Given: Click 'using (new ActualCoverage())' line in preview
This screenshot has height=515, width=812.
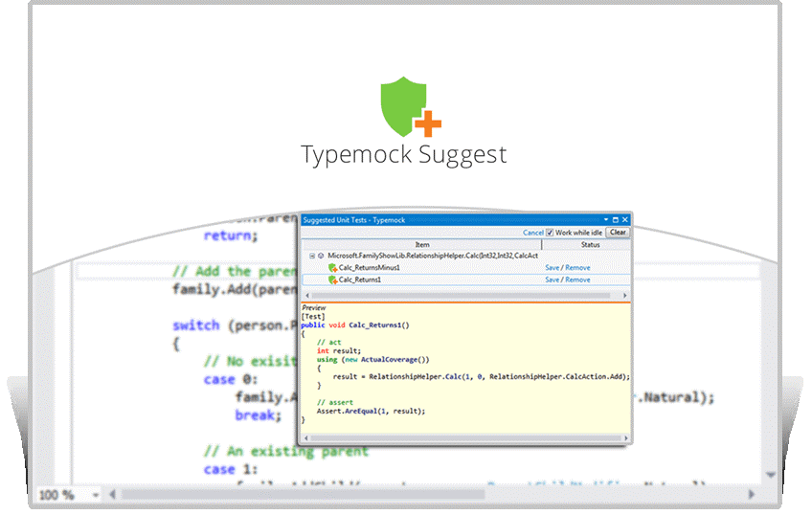Looking at the screenshot, I should tap(372, 359).
